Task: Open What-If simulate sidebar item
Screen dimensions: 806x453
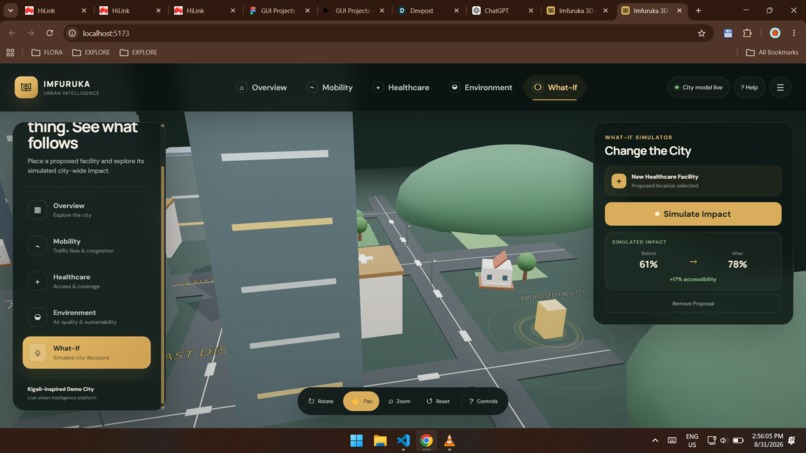Action: pos(87,353)
